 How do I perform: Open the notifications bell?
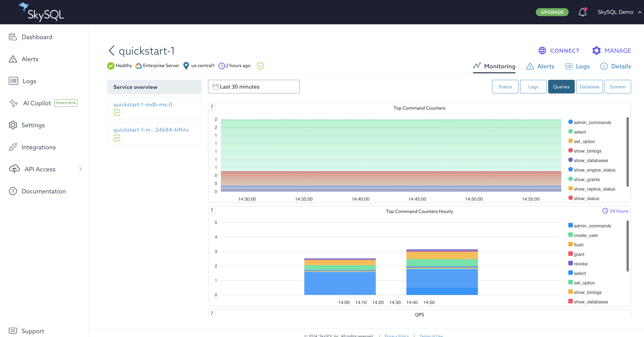pos(582,12)
